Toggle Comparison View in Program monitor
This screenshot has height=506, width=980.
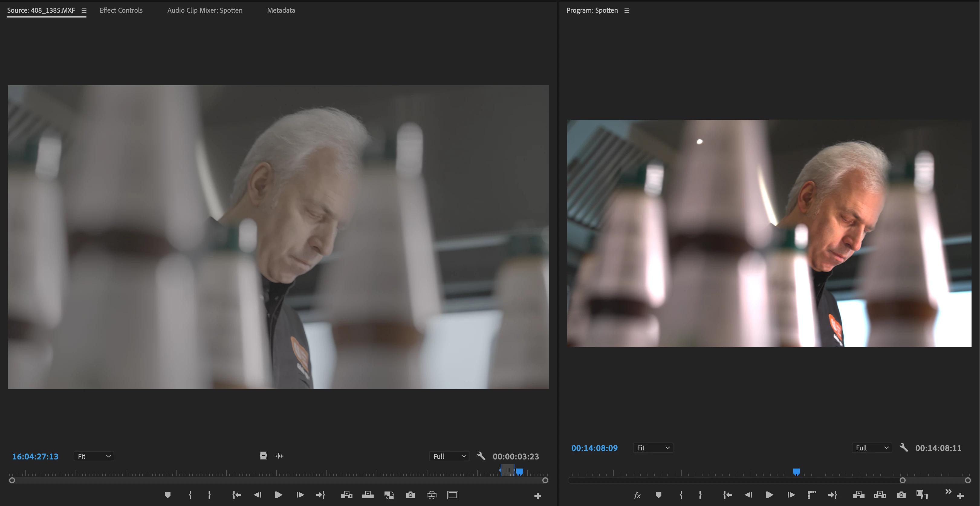[922, 495]
